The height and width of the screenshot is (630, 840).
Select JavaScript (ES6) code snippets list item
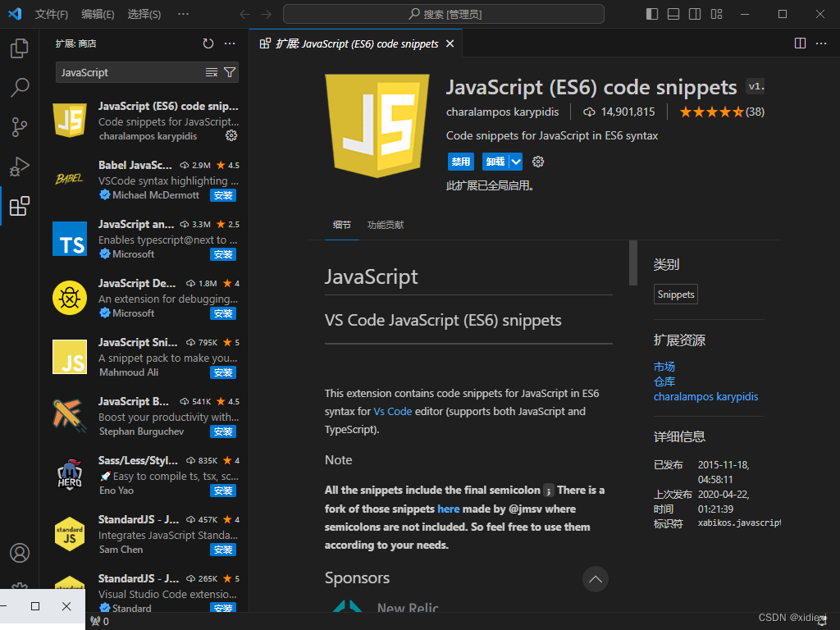(x=144, y=121)
